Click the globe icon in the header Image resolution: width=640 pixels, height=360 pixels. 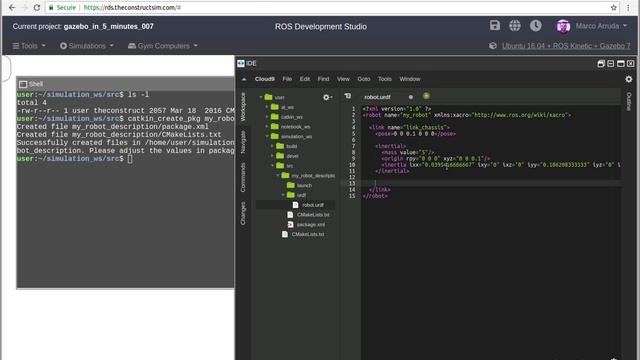pyautogui.click(x=515, y=25)
